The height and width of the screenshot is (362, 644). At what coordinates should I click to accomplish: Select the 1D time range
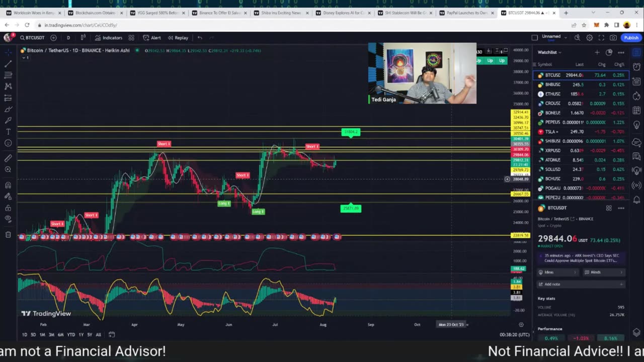tap(24, 334)
